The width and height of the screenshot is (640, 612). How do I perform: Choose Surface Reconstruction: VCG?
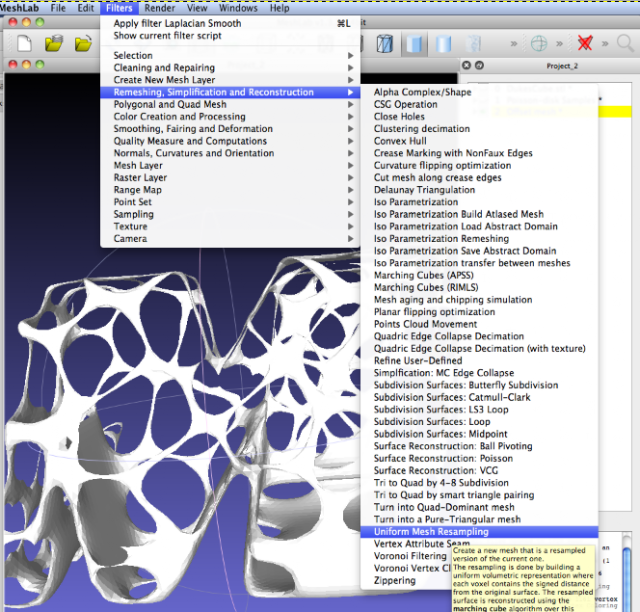click(480, 470)
